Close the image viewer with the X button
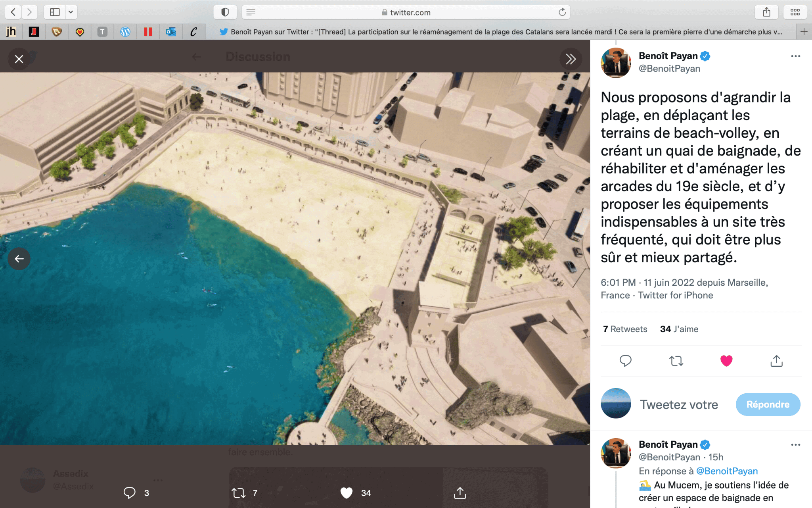812x508 pixels. 19,59
